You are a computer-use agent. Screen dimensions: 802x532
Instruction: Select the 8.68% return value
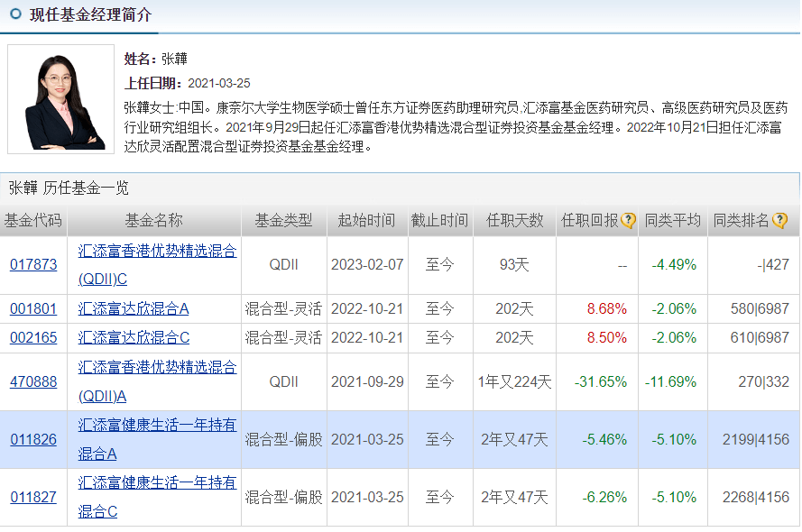(x=606, y=308)
